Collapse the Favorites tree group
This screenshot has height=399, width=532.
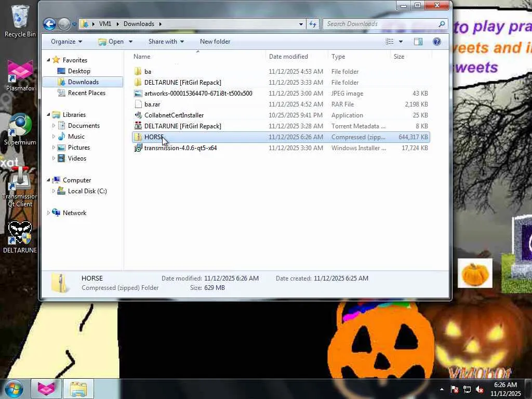coord(48,60)
